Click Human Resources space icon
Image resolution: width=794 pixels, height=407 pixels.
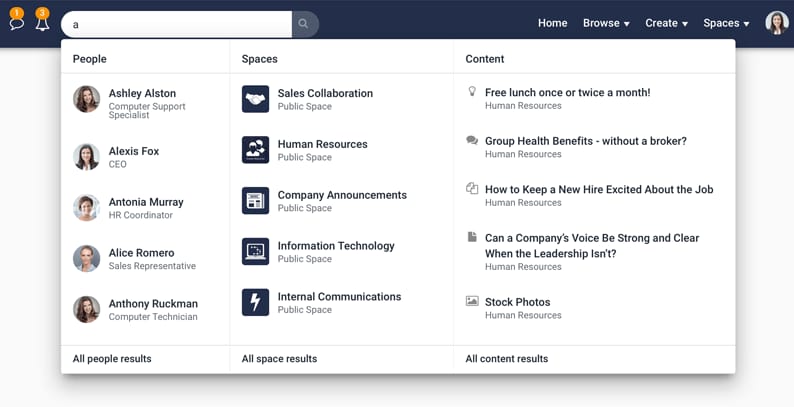point(255,150)
